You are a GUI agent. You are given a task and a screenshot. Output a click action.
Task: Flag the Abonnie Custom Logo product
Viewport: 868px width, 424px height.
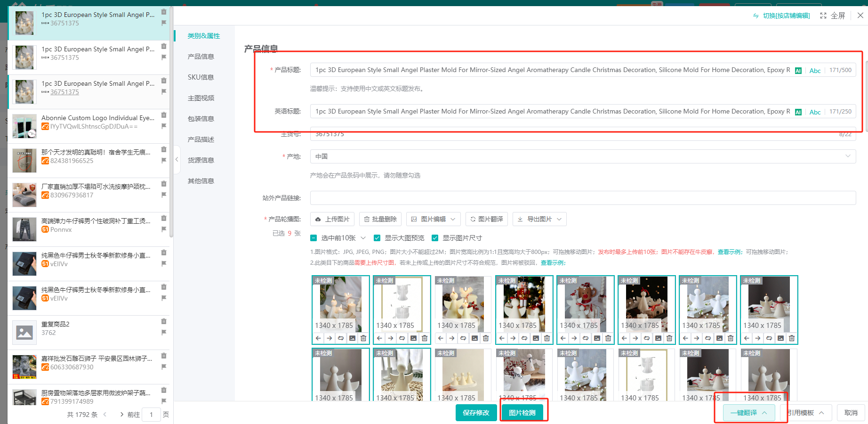click(164, 126)
